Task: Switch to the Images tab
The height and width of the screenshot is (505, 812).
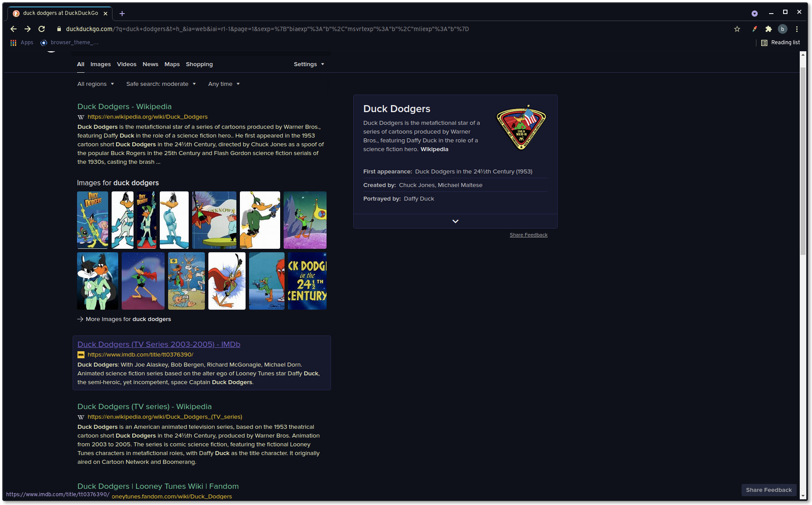Action: pyautogui.click(x=101, y=64)
